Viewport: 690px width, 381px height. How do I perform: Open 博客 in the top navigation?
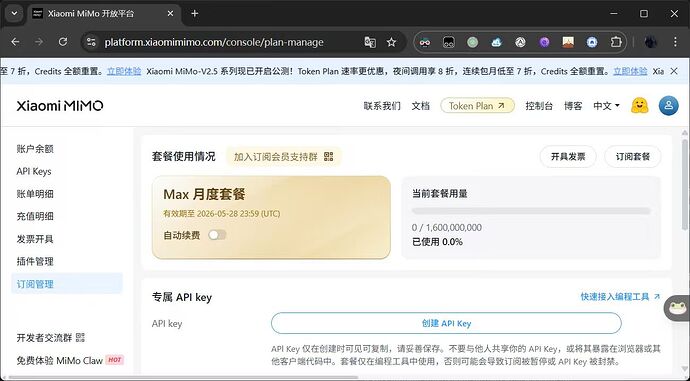click(573, 106)
